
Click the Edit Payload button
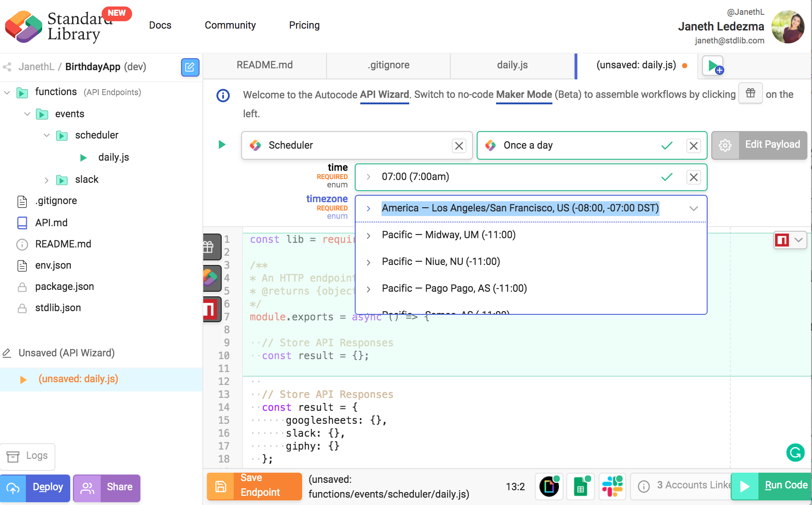[760, 145]
